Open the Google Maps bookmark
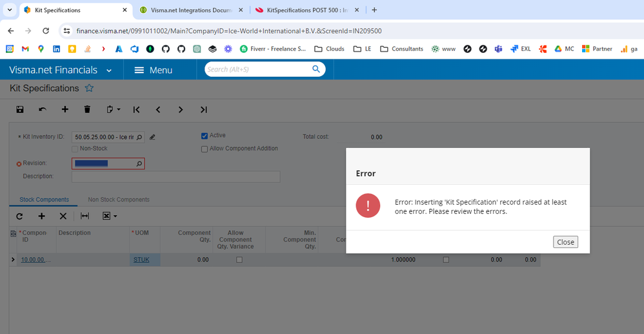The image size is (644, 334). tap(41, 49)
